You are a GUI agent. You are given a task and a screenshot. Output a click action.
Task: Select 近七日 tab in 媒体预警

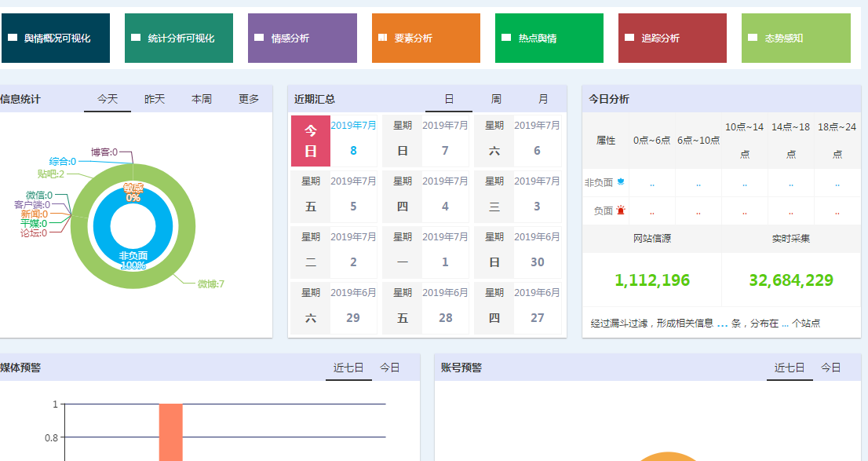[348, 368]
